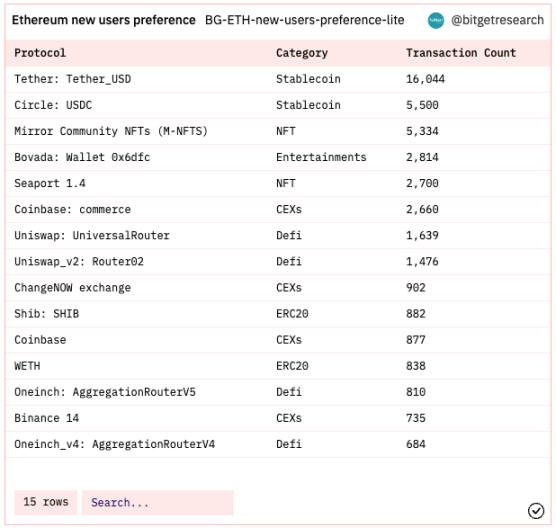Image resolution: width=556 pixels, height=528 pixels.
Task: Click the 838 transaction count value
Action: point(416,366)
